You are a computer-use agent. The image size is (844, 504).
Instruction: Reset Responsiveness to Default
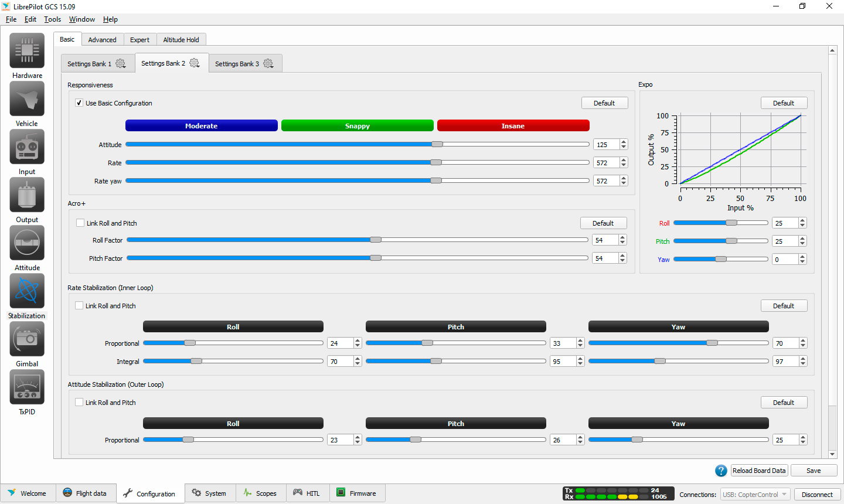(x=604, y=103)
